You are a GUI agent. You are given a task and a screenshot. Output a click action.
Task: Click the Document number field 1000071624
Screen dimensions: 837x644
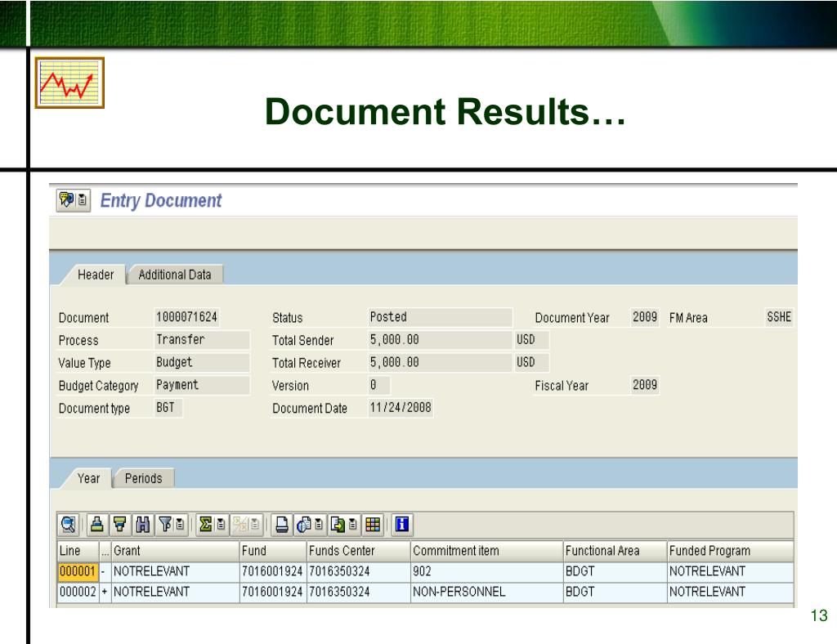186,317
